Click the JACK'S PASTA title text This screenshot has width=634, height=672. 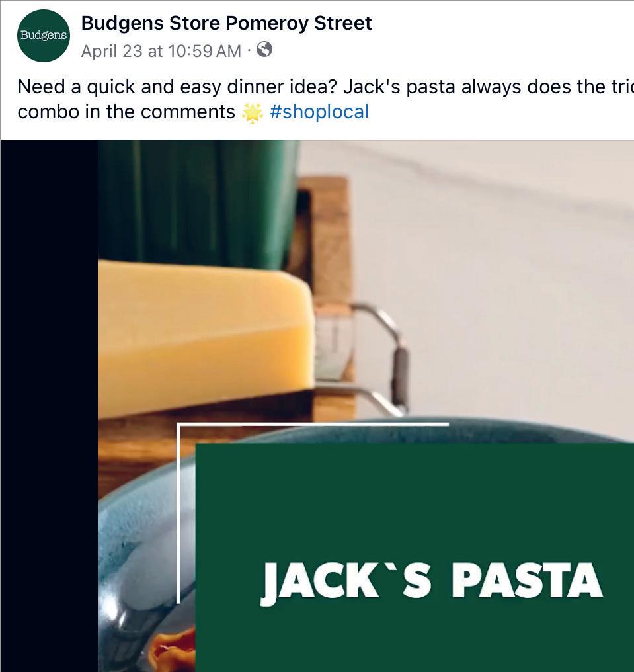(432, 581)
